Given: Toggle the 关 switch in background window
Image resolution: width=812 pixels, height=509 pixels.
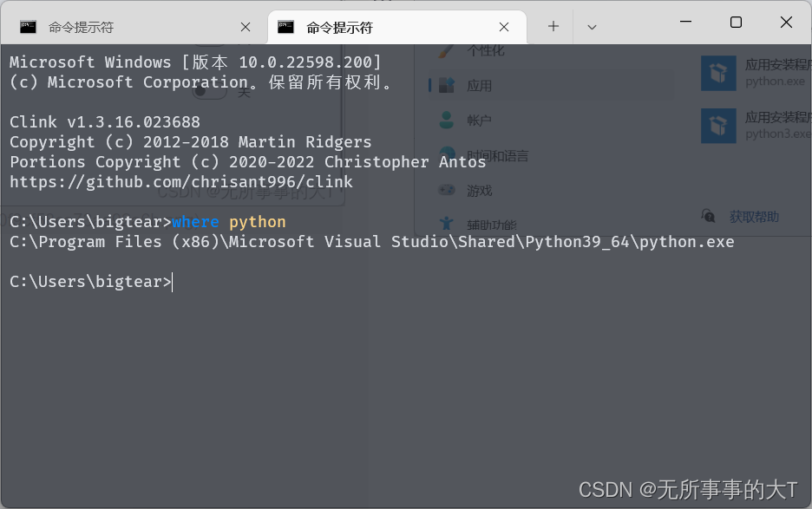Looking at the screenshot, I should (209, 92).
